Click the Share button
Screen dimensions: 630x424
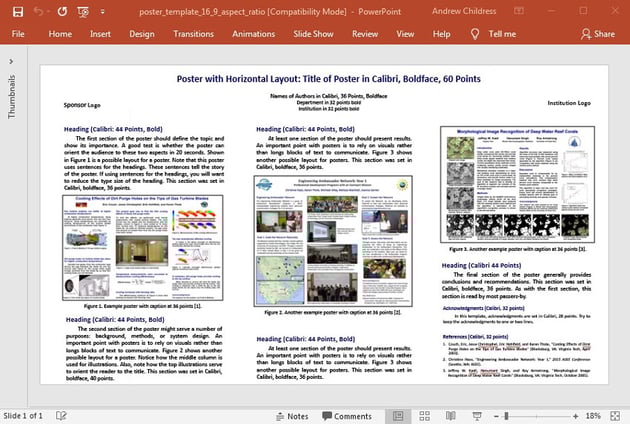click(x=598, y=34)
